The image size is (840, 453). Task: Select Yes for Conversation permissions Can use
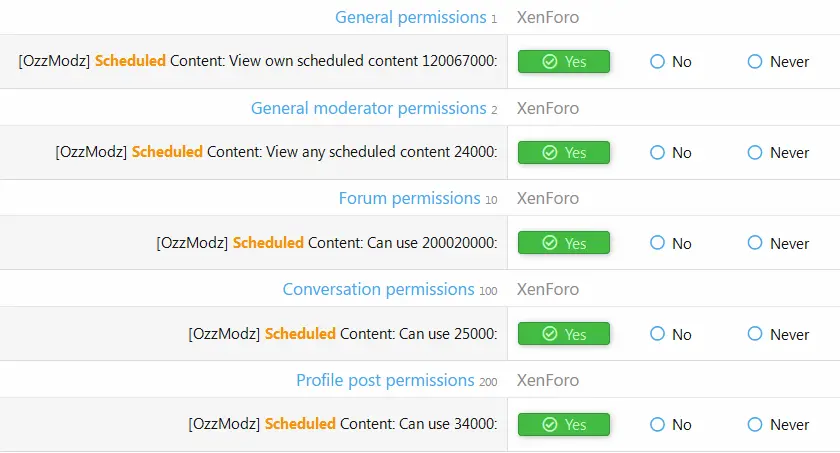pyautogui.click(x=564, y=334)
